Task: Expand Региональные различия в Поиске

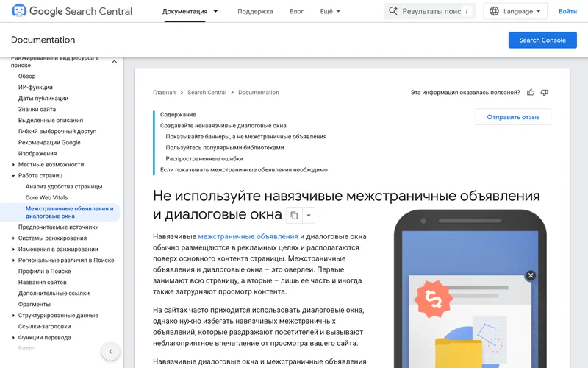Action: (x=13, y=260)
